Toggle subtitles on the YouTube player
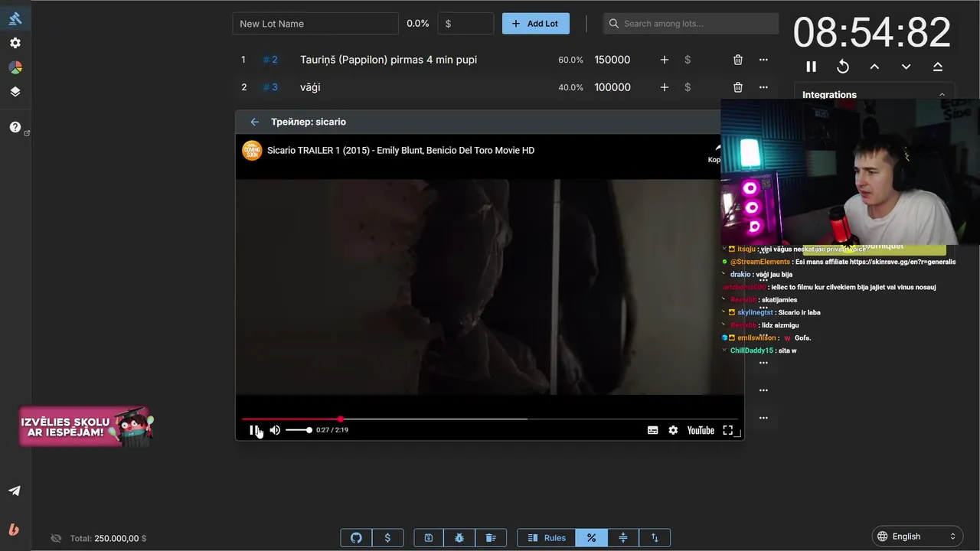 point(653,430)
